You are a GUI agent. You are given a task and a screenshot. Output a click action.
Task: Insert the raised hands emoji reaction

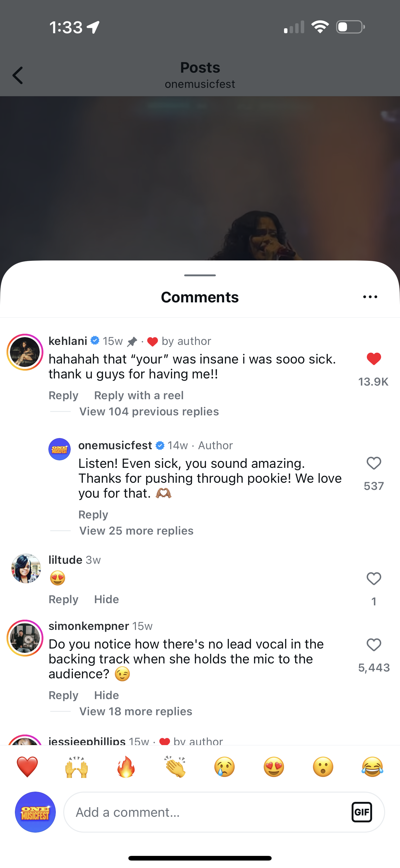pyautogui.click(x=76, y=767)
